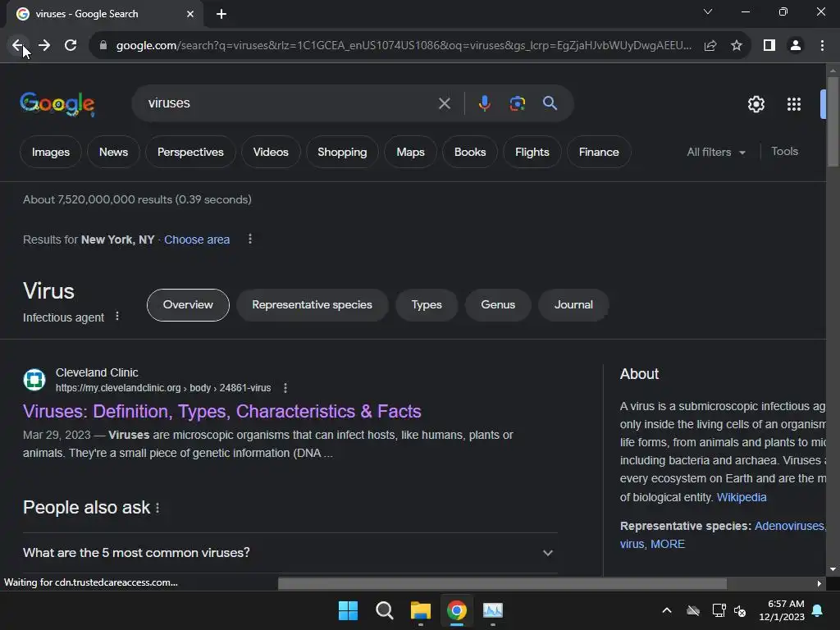Open new tab with plus icon
The width and height of the screenshot is (840, 630).
(221, 14)
